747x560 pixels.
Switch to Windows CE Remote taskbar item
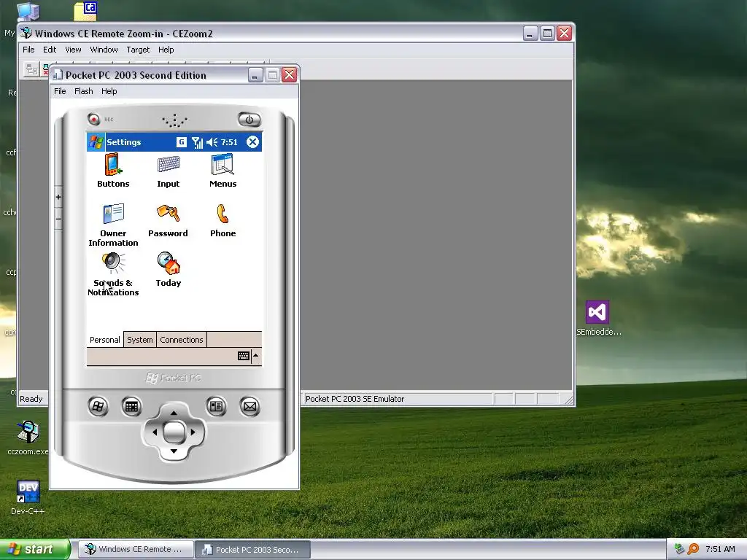[136, 549]
